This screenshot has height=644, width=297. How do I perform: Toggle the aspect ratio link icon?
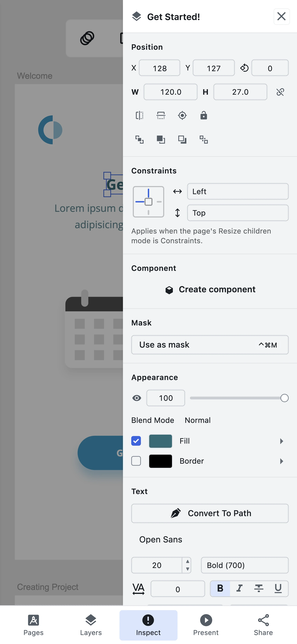280,92
